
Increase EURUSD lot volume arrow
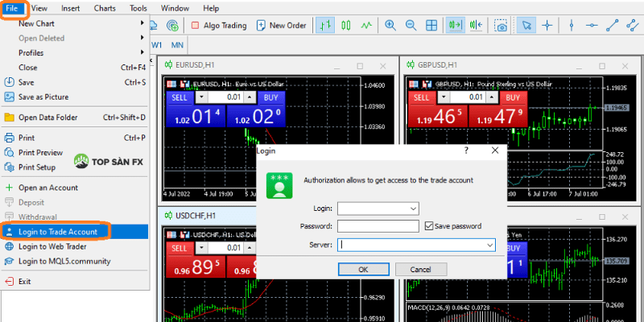coord(250,97)
